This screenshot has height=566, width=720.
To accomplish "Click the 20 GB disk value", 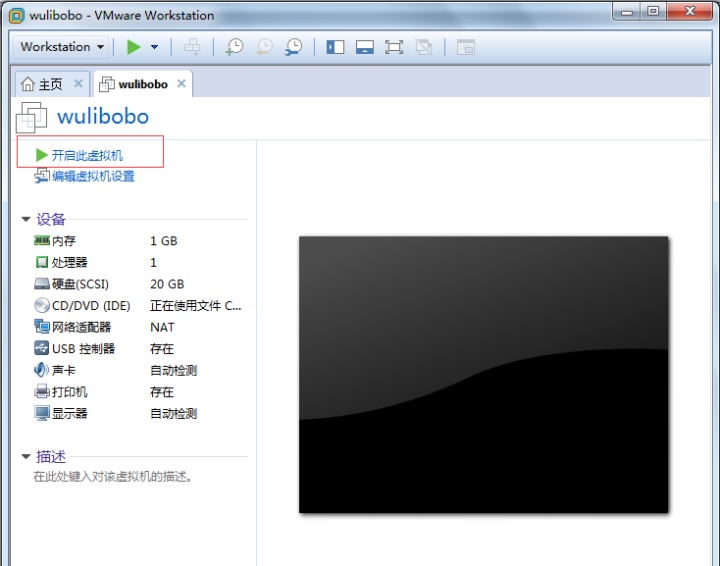I will coord(167,284).
